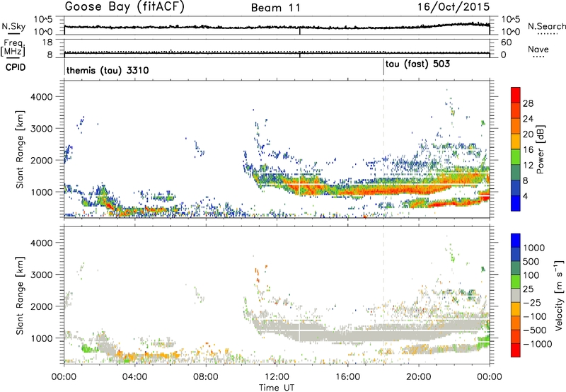Click the title 'Goose Bay (fitACF)'

point(125,7)
